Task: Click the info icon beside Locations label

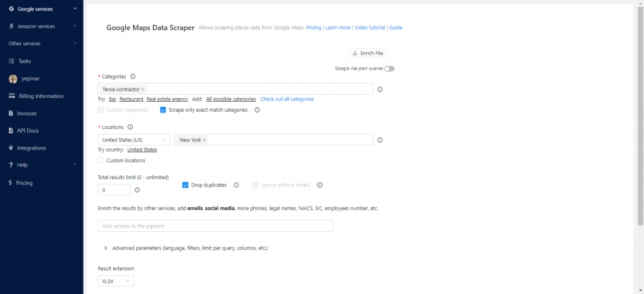Action: click(130, 127)
